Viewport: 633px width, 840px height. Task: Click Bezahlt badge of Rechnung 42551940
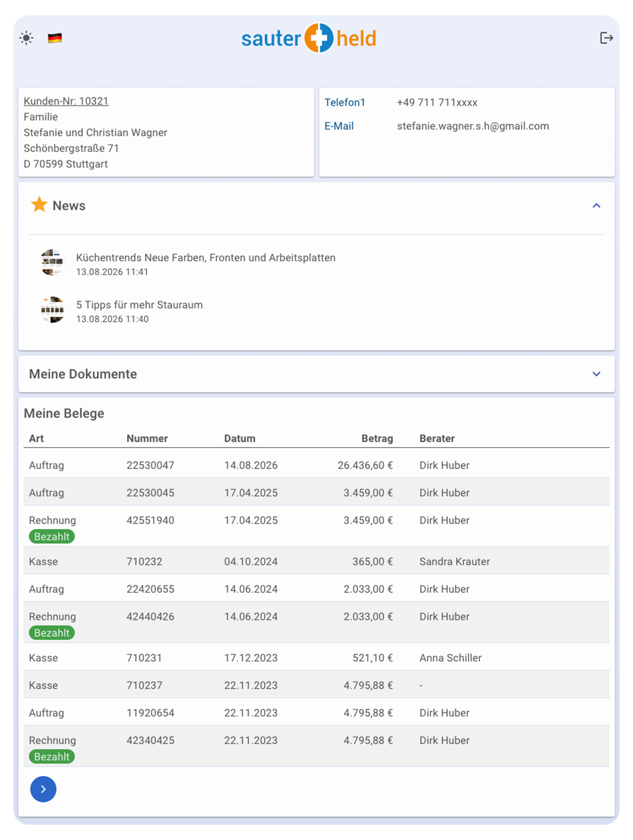click(52, 536)
